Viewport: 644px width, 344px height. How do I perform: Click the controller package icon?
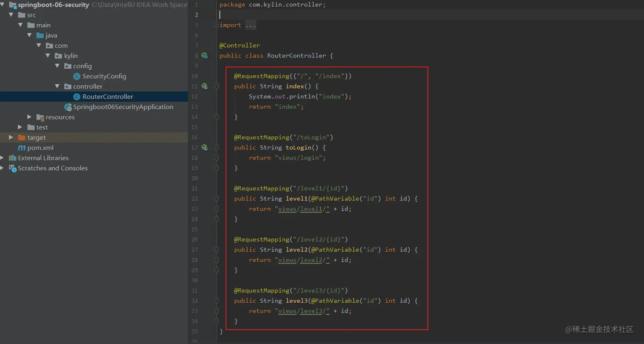tap(68, 86)
